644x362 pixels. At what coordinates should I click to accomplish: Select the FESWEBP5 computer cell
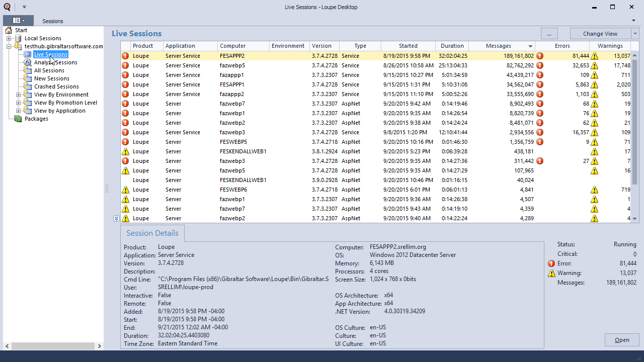coord(243,142)
